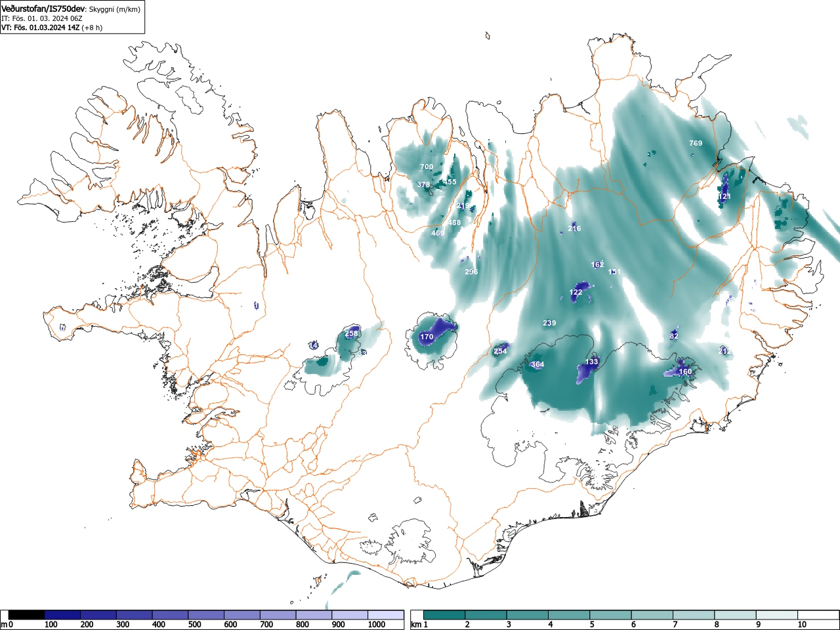This screenshot has height=630, width=840.
Task: Click the 378 visibility value on the map
Action: pos(423,184)
